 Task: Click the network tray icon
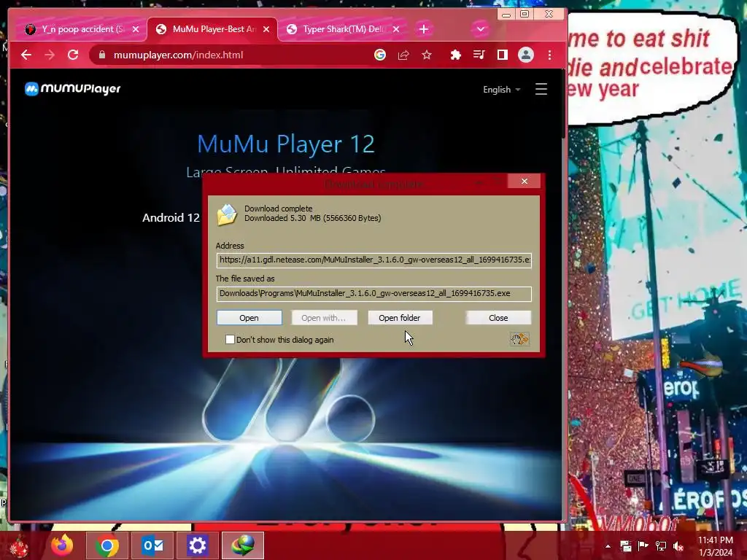pos(661,546)
